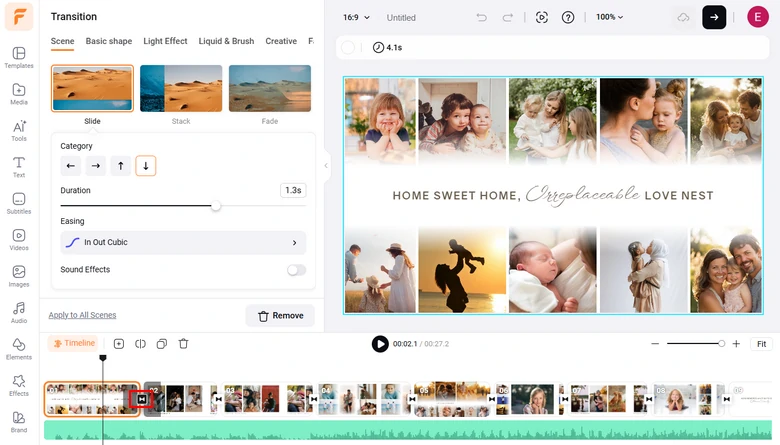Delete the selected scene with trash icon
Image resolution: width=780 pixels, height=445 pixels.
tap(184, 344)
